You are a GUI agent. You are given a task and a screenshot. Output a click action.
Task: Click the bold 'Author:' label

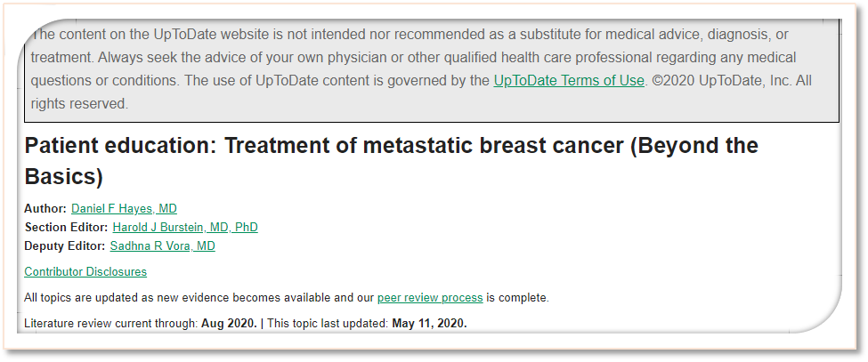[45, 209]
